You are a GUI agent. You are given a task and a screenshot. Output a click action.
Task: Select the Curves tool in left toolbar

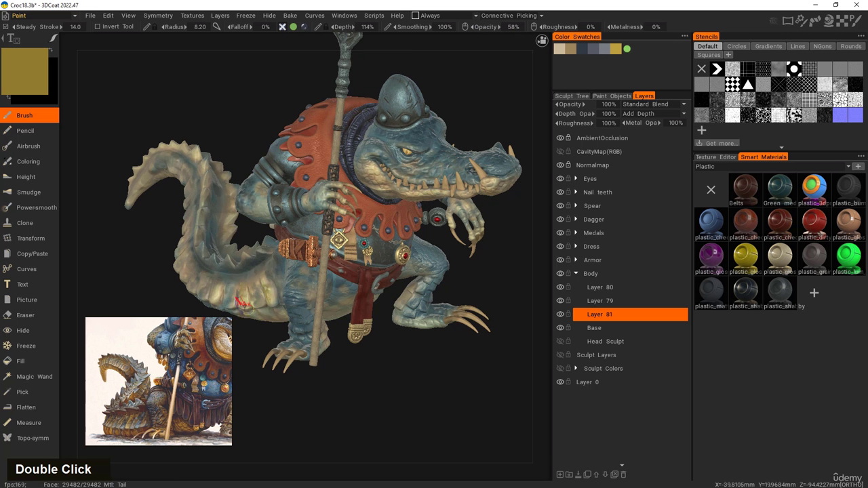pos(29,269)
